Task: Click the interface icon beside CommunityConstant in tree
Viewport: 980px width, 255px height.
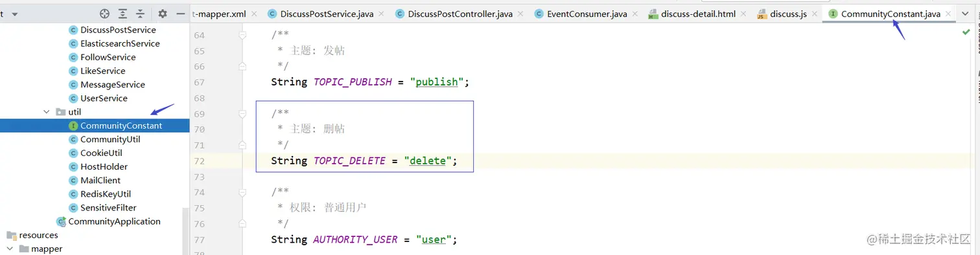Action: pyautogui.click(x=73, y=126)
